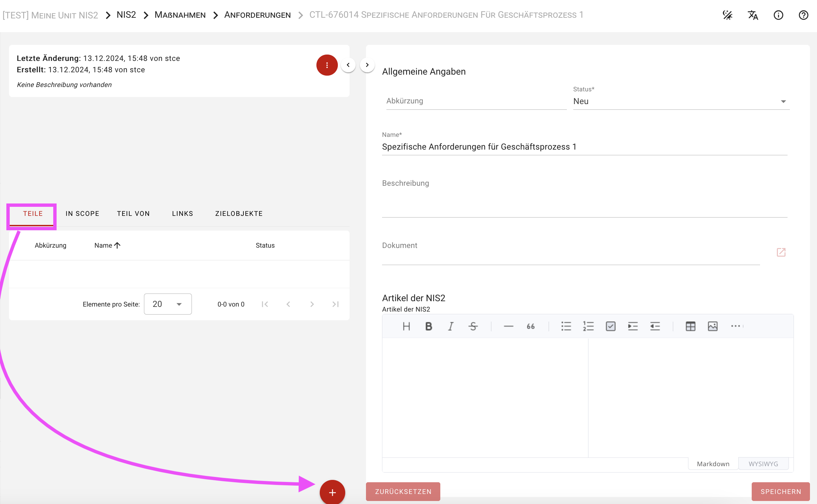This screenshot has width=817, height=504.
Task: Click the bold formatting icon
Action: tap(428, 326)
